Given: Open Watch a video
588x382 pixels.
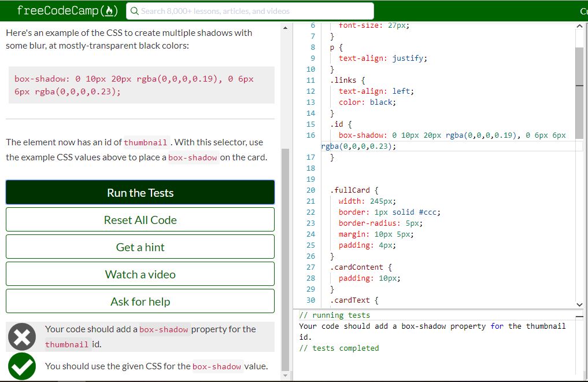Looking at the screenshot, I should pyautogui.click(x=140, y=274).
